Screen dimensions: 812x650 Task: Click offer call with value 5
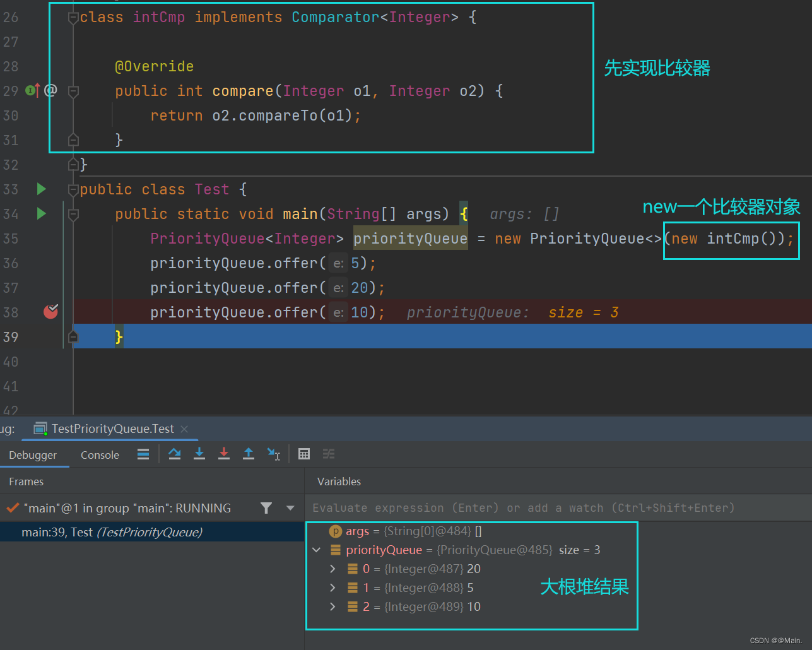tap(263, 263)
